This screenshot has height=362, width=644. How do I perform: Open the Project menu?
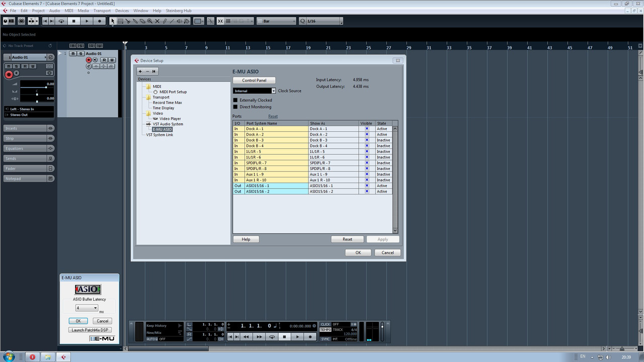pos(38,11)
